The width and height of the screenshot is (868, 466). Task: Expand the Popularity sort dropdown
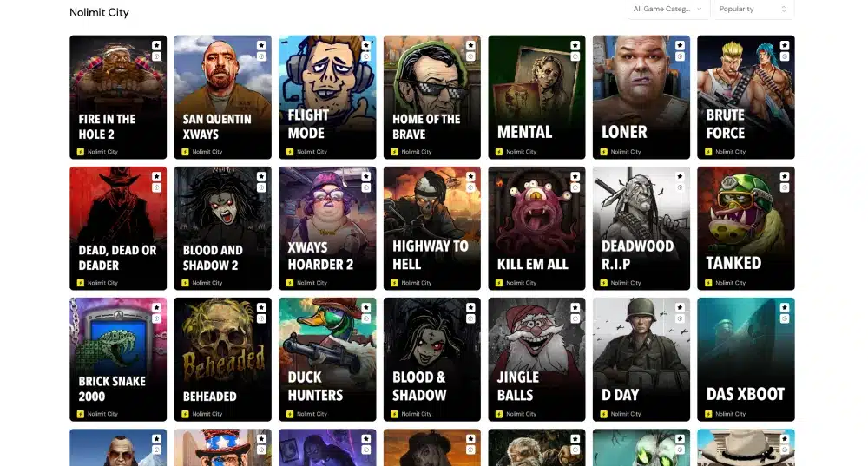[753, 9]
